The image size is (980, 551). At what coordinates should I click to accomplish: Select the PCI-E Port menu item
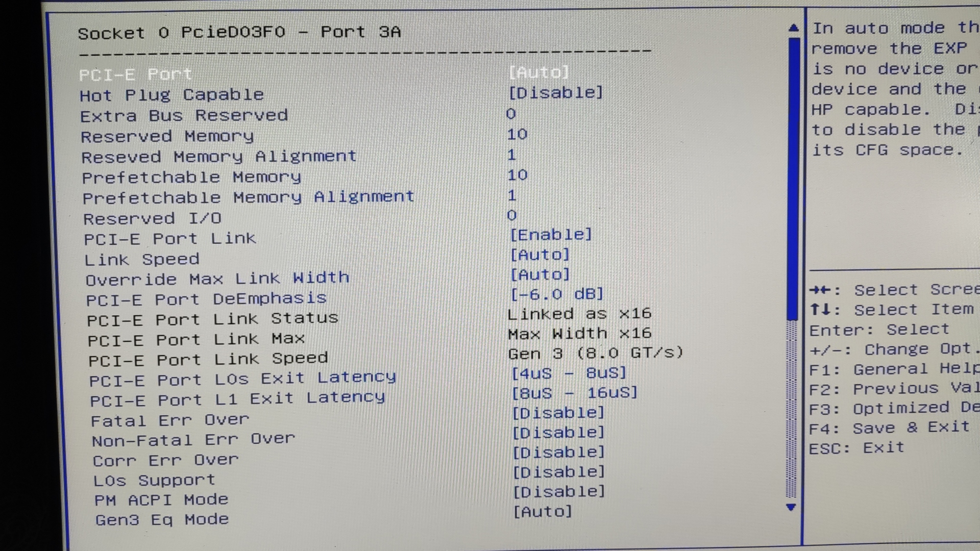pyautogui.click(x=136, y=74)
